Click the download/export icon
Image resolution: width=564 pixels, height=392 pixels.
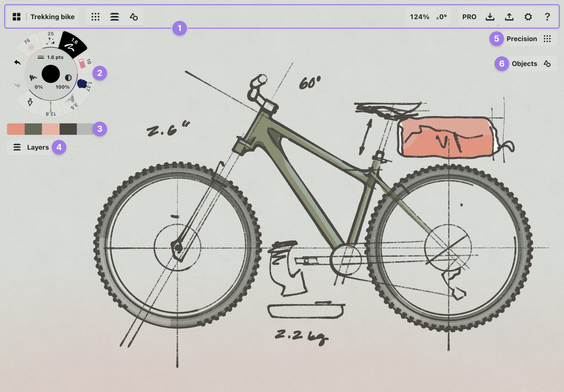[490, 17]
